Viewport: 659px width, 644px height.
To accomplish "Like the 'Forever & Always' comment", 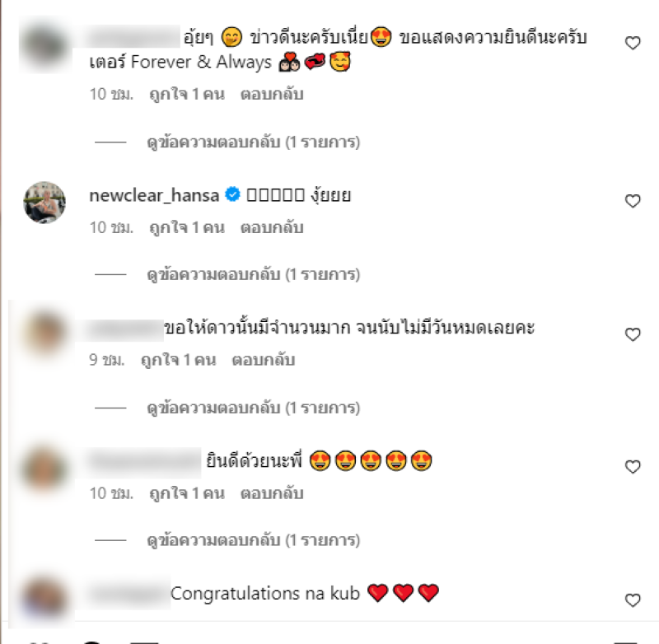I will (x=633, y=43).
